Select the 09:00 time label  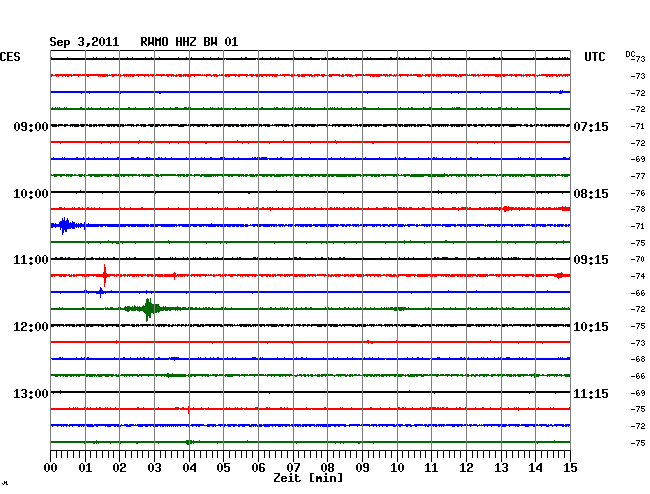(31, 126)
